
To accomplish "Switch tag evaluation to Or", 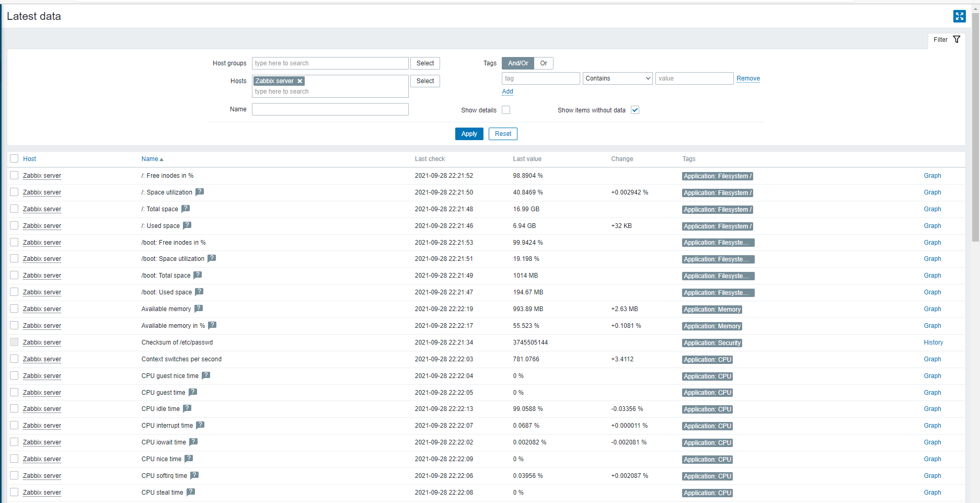I will [x=544, y=63].
